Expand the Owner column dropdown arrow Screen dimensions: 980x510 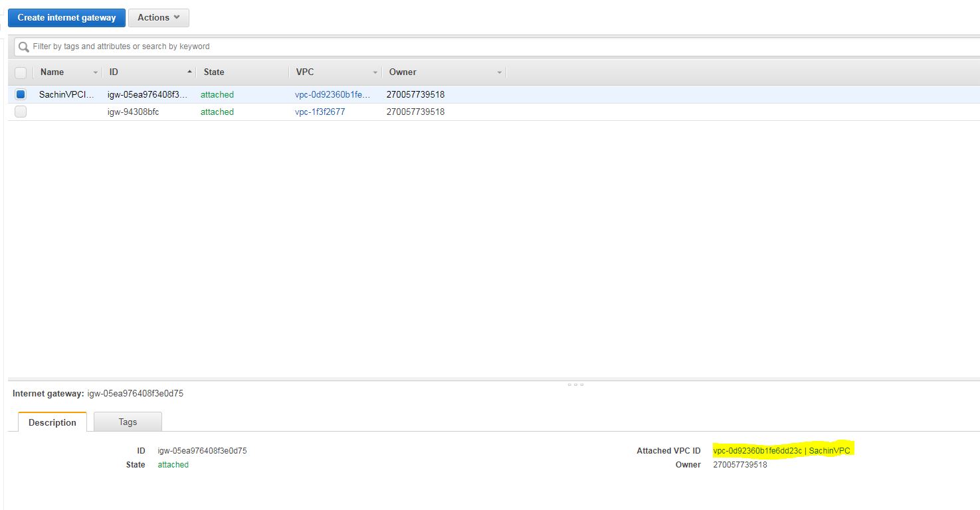click(499, 72)
